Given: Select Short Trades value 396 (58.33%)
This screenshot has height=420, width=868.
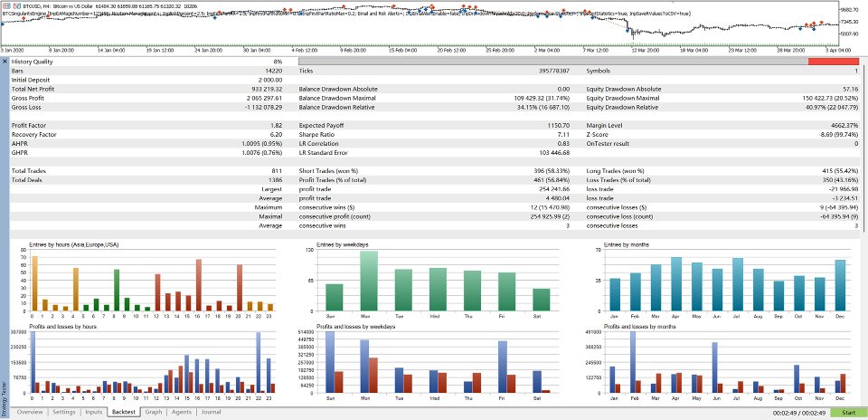Looking at the screenshot, I should tap(551, 171).
